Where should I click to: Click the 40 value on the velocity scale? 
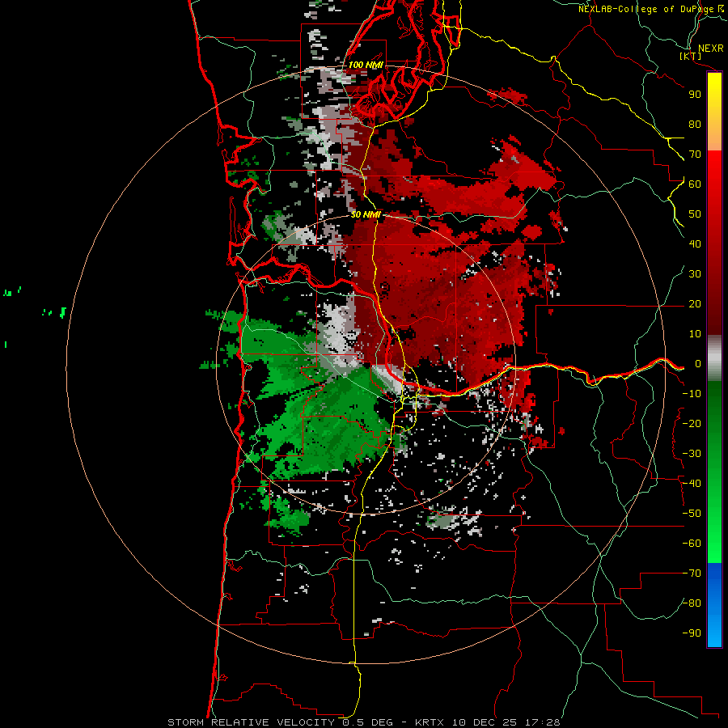pyautogui.click(x=695, y=243)
